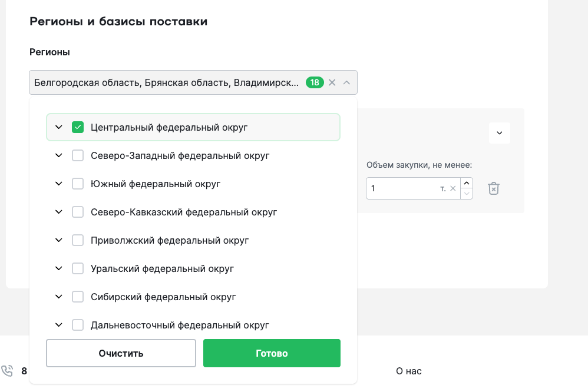This screenshot has height=392, width=588.
Task: Check Дальневосточный федеральный округ checkbox
Action: [x=78, y=325]
